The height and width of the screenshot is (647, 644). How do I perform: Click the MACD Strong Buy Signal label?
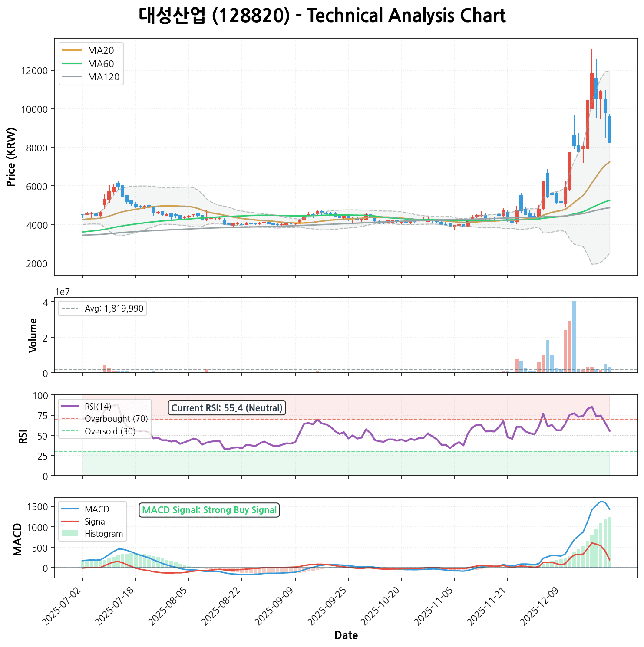209,510
